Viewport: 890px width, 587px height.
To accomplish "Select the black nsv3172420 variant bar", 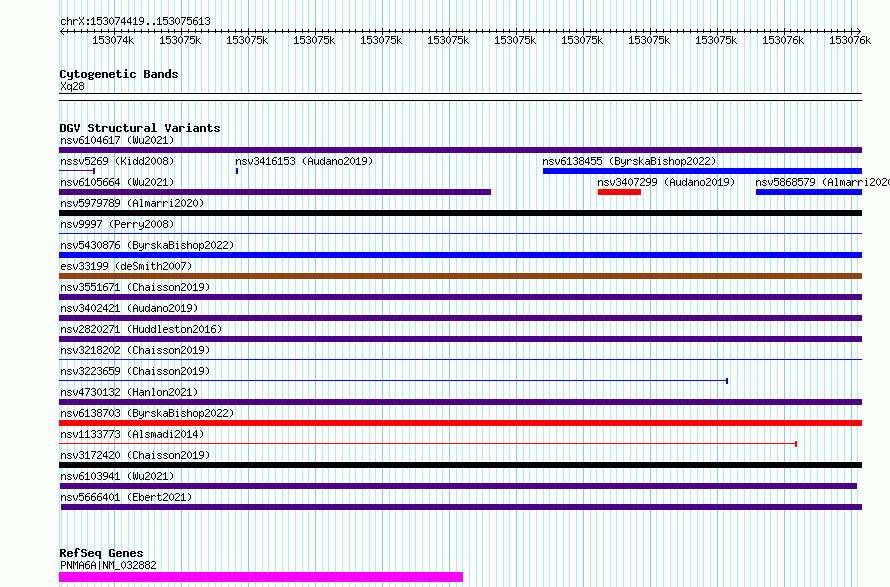I will [460, 465].
